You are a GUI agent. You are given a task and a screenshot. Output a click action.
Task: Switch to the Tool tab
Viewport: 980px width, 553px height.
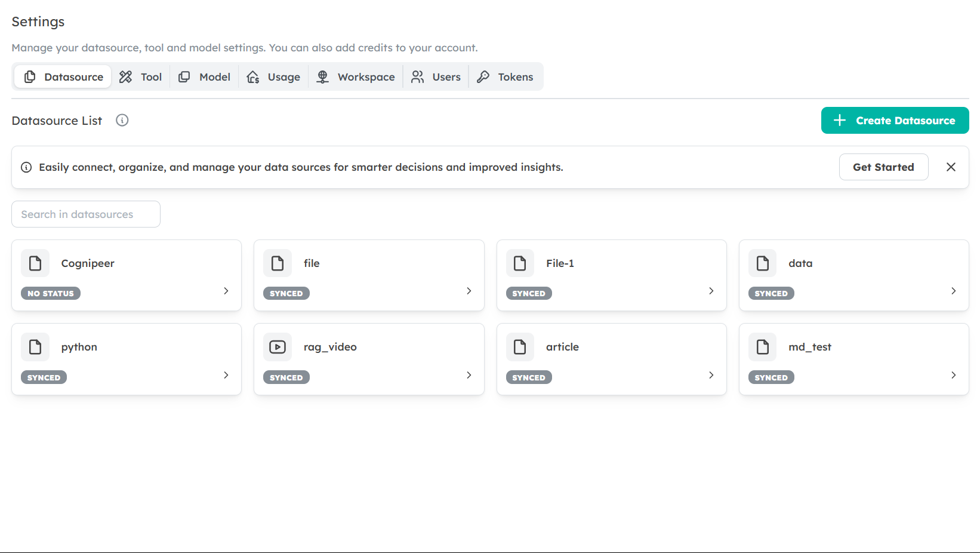tap(141, 77)
